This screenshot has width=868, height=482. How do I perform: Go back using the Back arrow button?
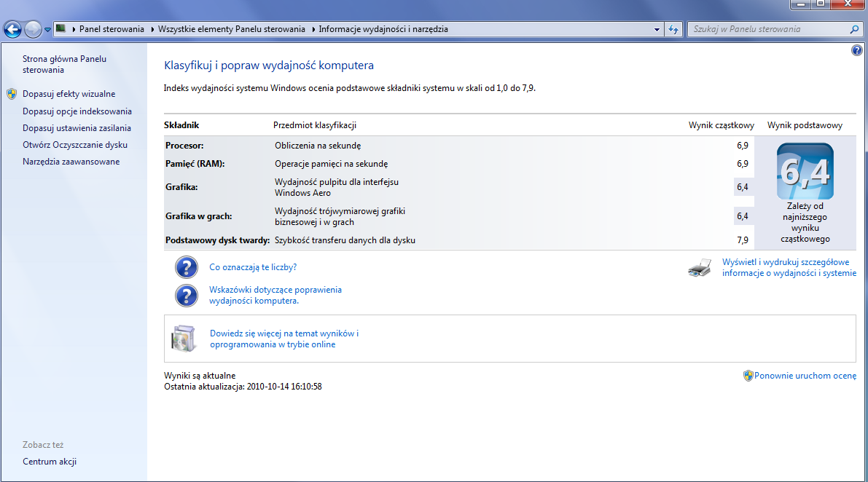[12, 29]
